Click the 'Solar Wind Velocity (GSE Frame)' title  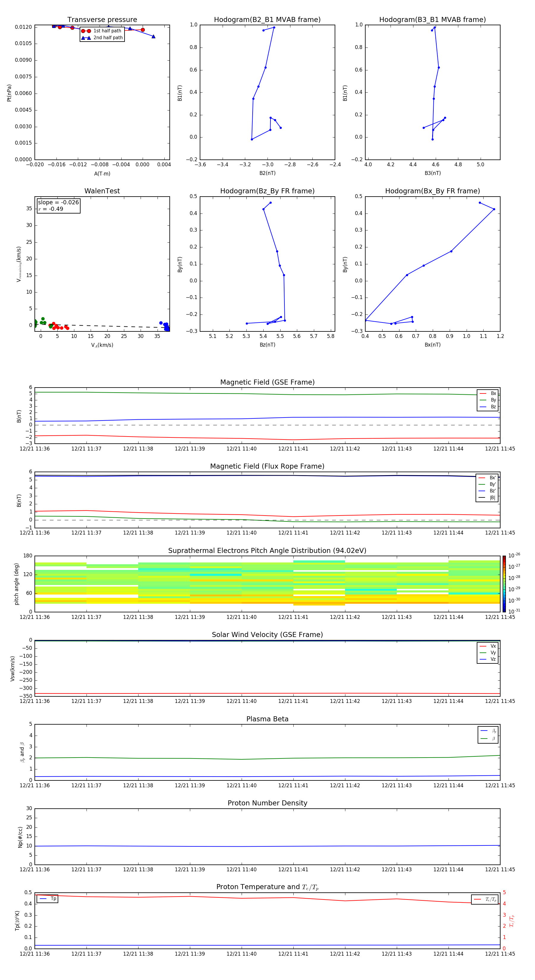(267, 635)
